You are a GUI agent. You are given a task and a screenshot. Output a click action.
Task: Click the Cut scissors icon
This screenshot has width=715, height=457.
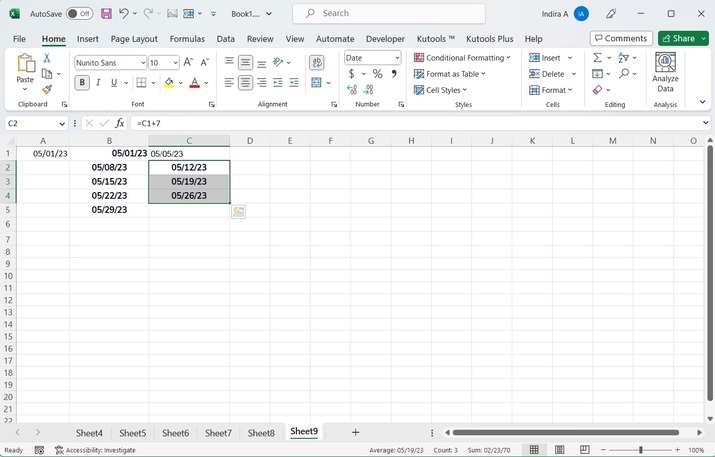coord(47,58)
